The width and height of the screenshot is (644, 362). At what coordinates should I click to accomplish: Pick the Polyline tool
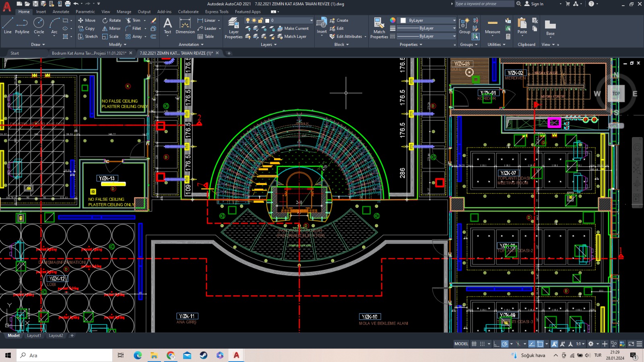point(22,25)
